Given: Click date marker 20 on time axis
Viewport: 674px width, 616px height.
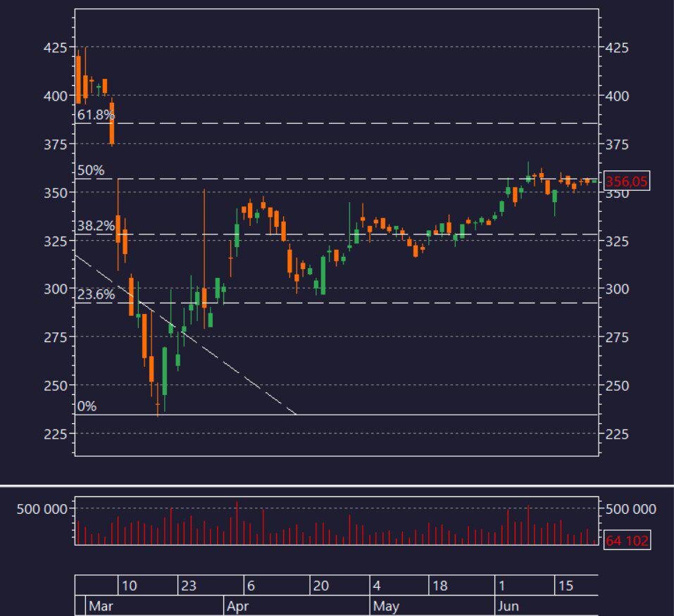Looking at the screenshot, I should click(x=320, y=586).
